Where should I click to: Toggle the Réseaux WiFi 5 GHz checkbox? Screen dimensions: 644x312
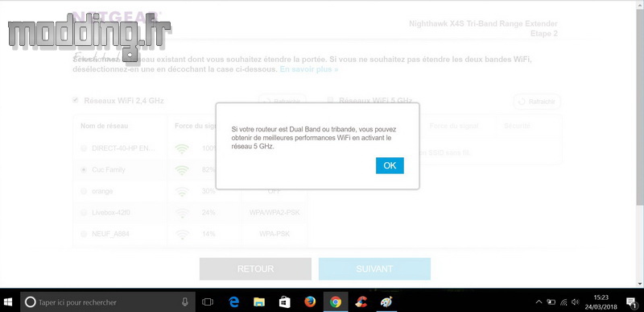[x=330, y=100]
